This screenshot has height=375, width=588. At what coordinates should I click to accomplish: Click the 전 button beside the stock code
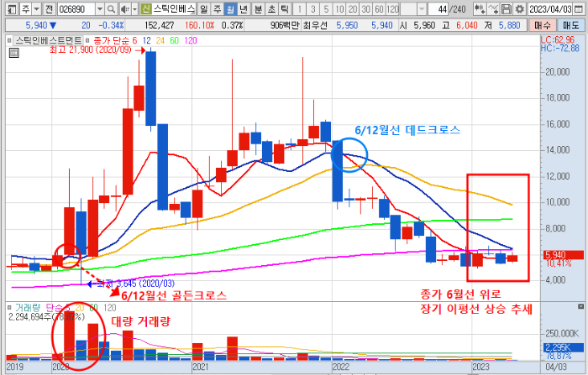[x=49, y=9]
